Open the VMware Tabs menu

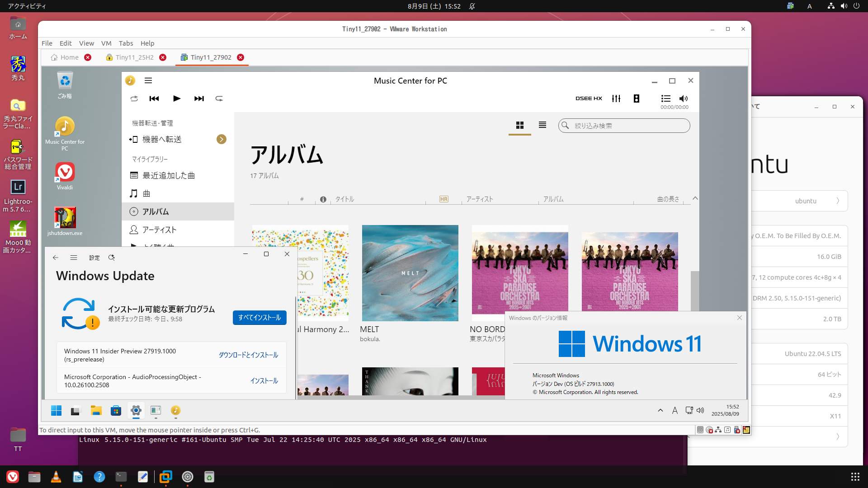point(126,43)
